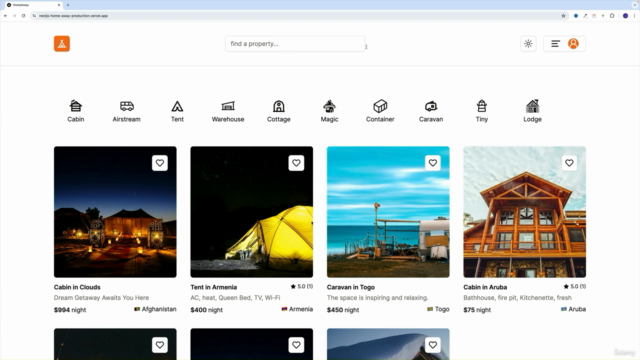Viewport: 640px width, 360px height.
Task: Click the Caravan in Togo title
Action: pos(351,287)
